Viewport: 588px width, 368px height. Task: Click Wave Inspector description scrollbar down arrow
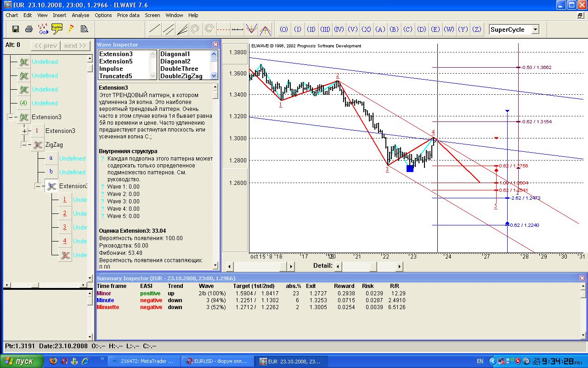point(215,265)
